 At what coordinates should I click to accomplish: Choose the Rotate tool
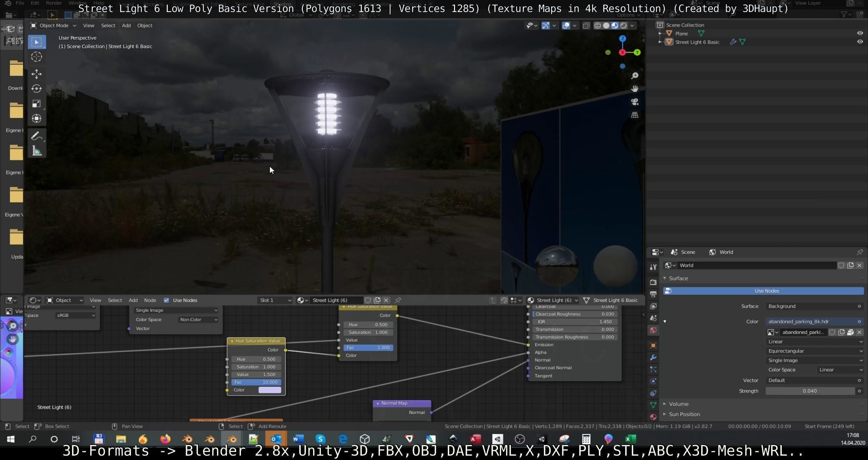coord(37,89)
